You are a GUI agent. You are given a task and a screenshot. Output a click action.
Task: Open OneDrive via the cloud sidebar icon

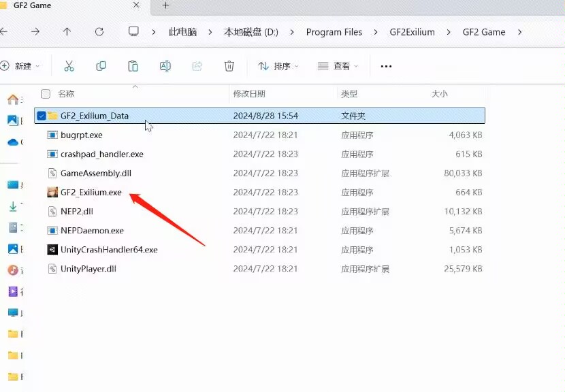tap(13, 142)
